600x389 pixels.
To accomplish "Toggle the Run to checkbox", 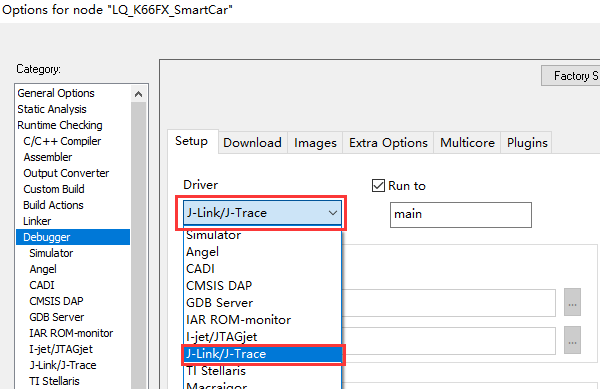I will coord(378,186).
